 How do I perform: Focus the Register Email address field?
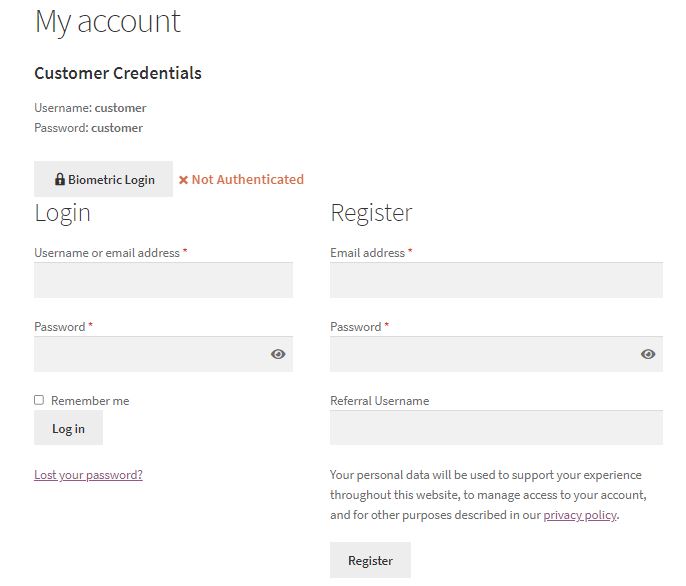pos(496,280)
